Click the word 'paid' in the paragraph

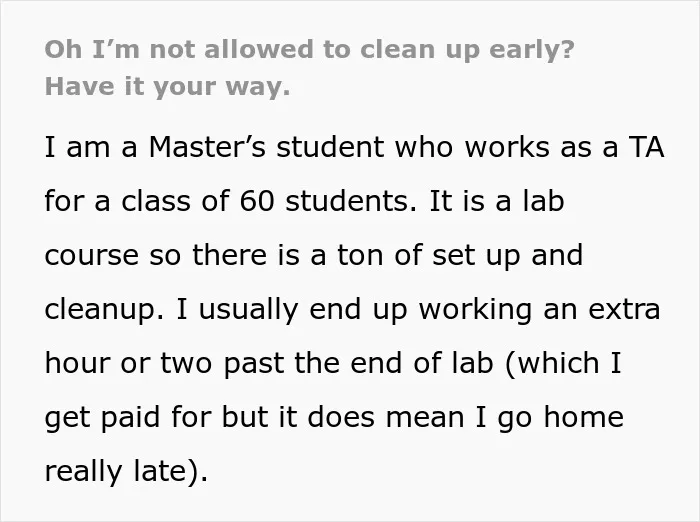pyautogui.click(x=130, y=418)
